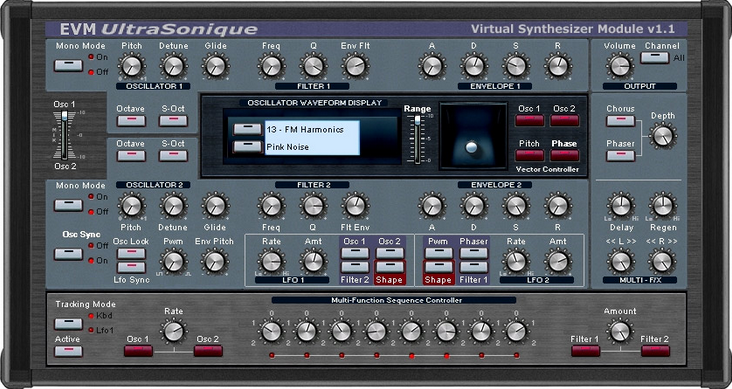Click the Envelope 1 Attack knob
This screenshot has width=732, height=389.
point(432,66)
